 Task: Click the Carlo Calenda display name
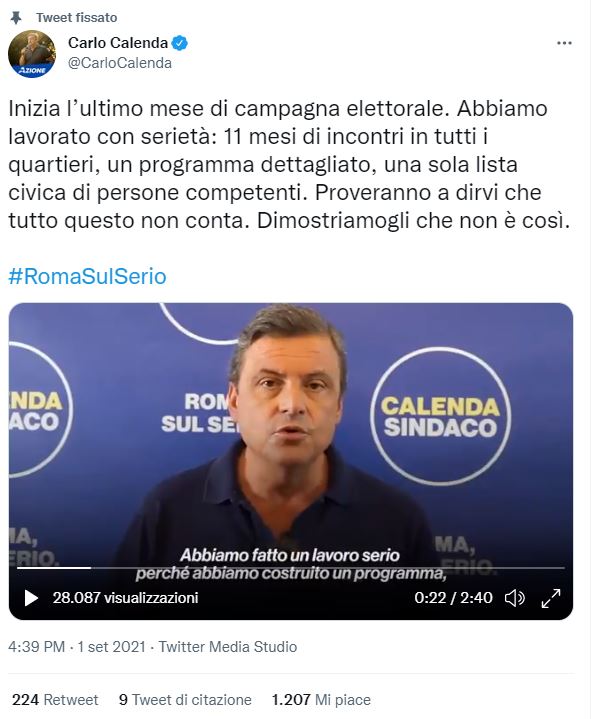coord(118,43)
